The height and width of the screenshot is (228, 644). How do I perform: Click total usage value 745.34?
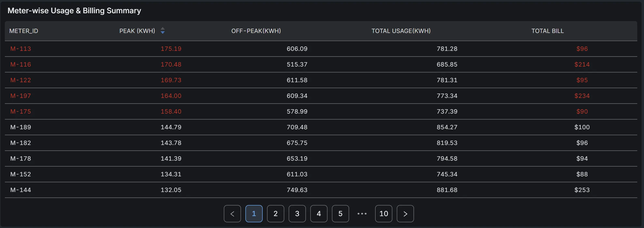447,174
